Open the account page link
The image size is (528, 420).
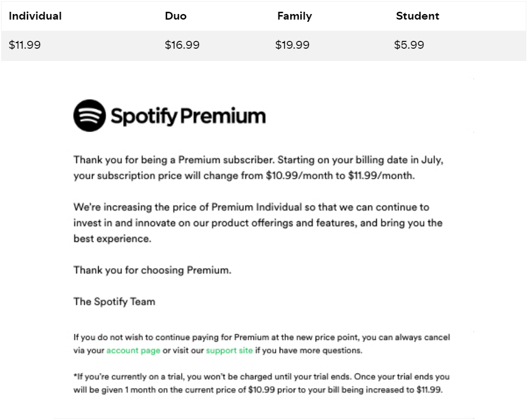point(133,351)
